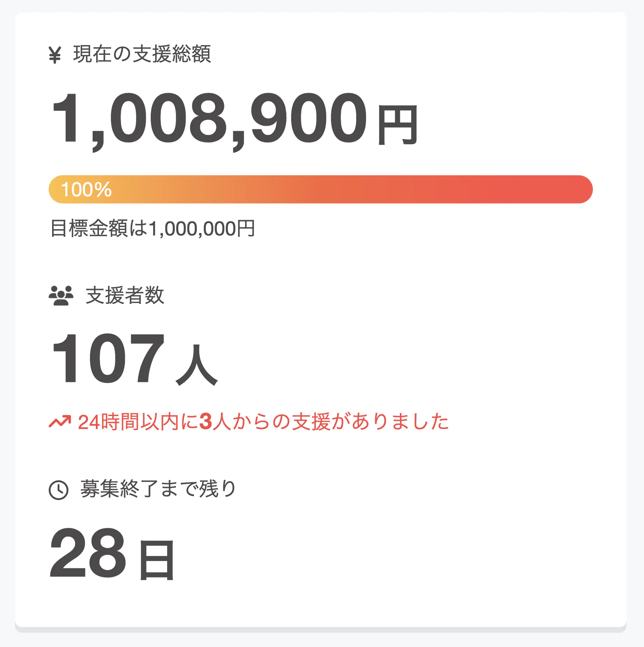Click the 28 remaining days number

pos(88,553)
